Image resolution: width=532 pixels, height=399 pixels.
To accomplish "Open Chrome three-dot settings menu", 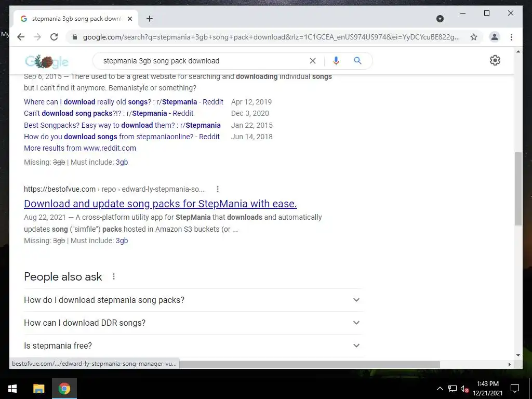I will pos(511,37).
